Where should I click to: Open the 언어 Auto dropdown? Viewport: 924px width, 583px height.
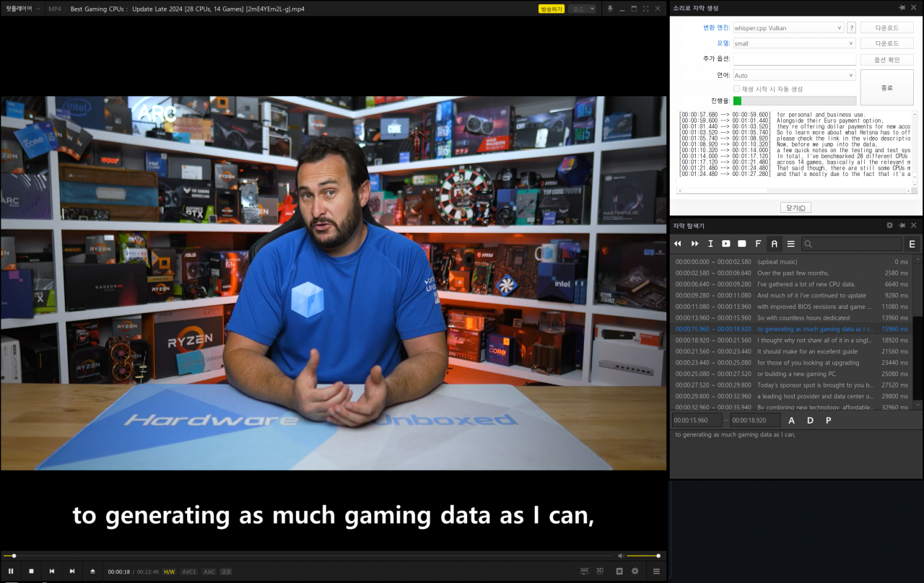click(794, 75)
